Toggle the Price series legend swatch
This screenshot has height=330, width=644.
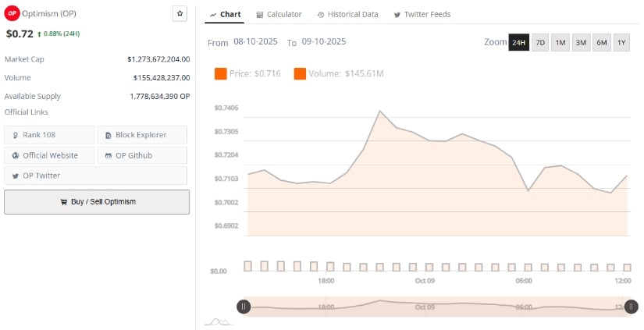coord(220,74)
